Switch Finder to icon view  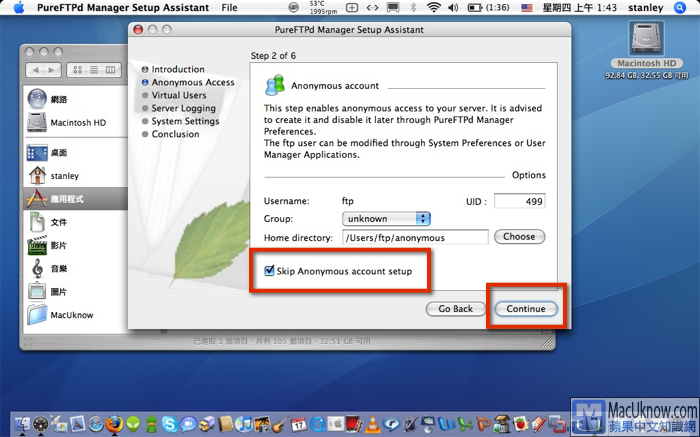click(77, 70)
